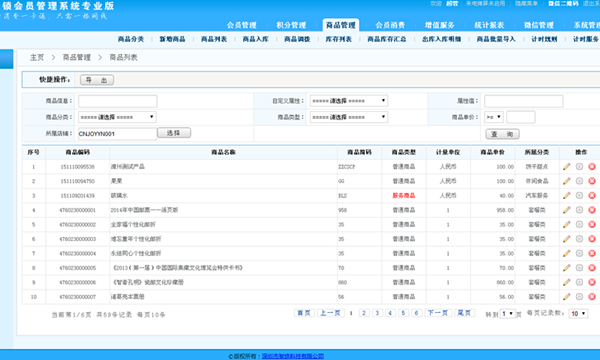Image resolution: width=600 pixels, height=360 pixels.
Task: Click pencil icon for row 8
Action: coord(567,268)
